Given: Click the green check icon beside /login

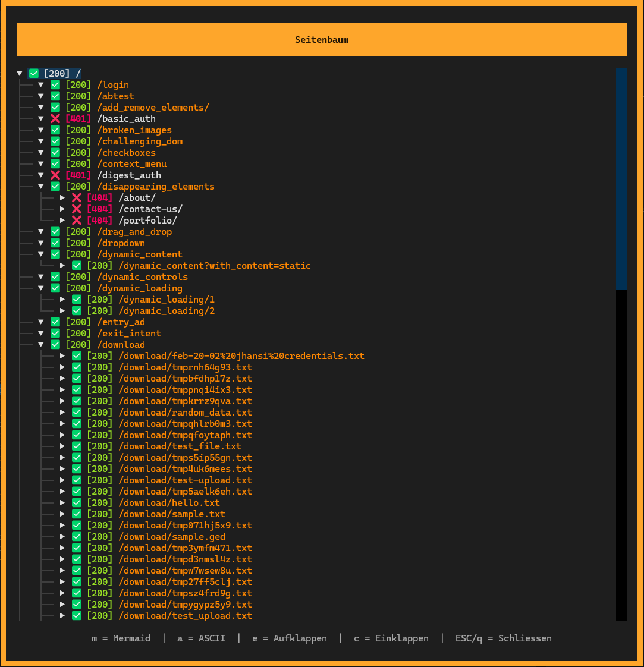Looking at the screenshot, I should coord(55,84).
